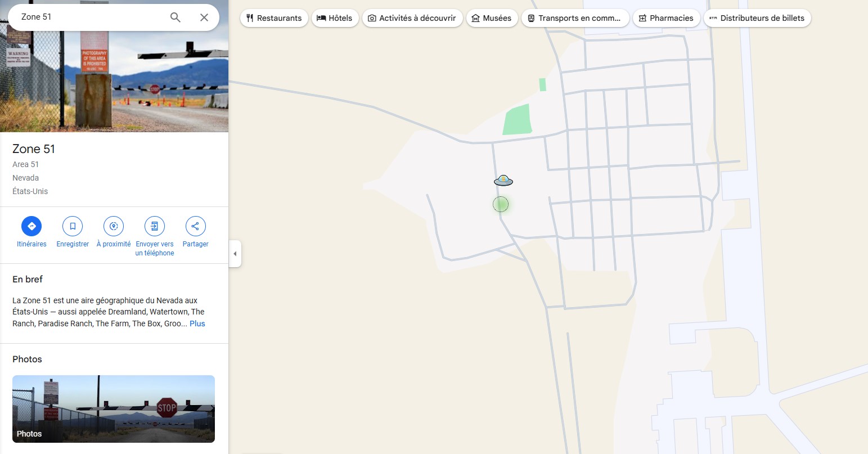Select the Transports en commun chip
868x454 pixels.
pos(574,18)
